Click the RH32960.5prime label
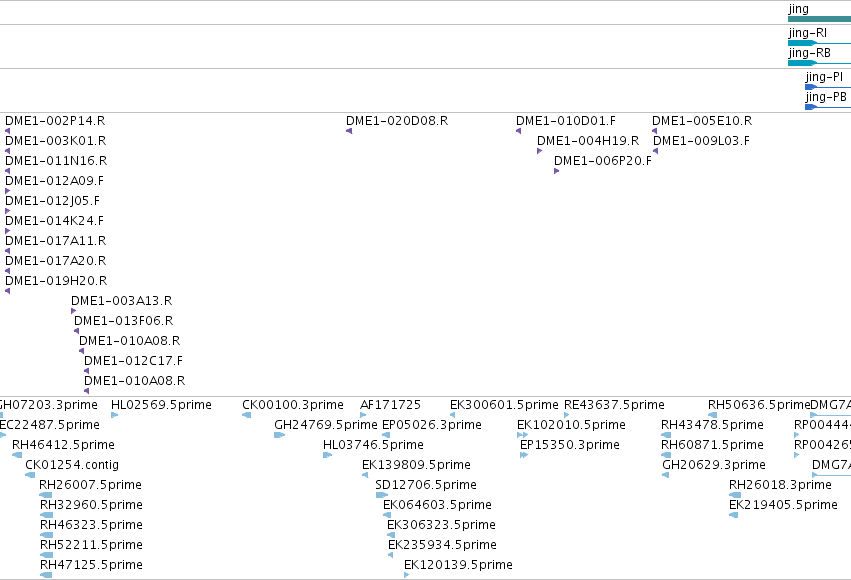Screen dimensions: 851x580 [x=92, y=505]
